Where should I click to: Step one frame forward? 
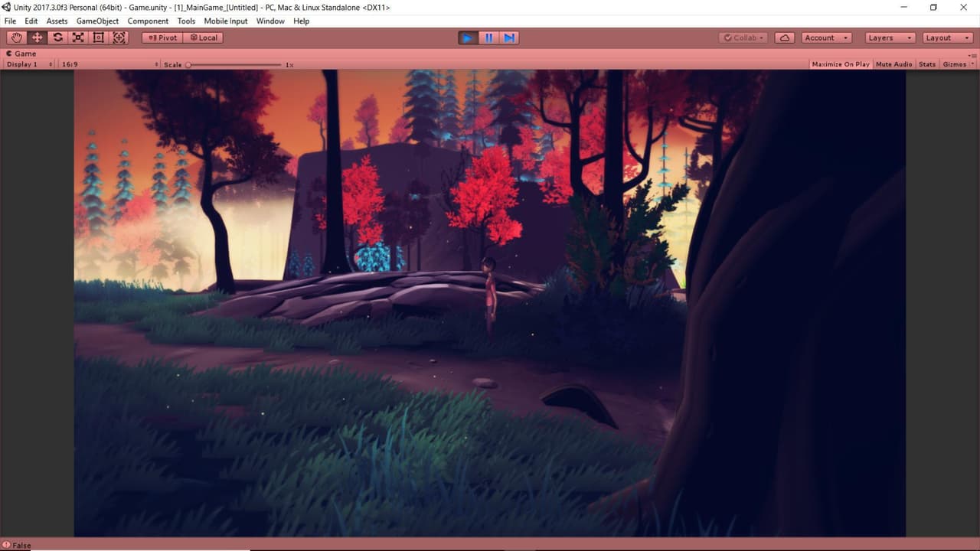[x=509, y=37]
